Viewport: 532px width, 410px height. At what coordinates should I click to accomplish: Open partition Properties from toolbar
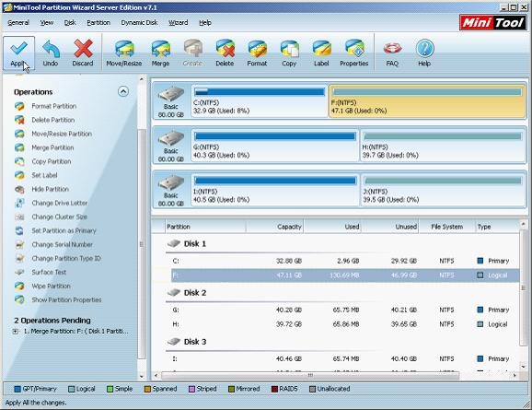[x=353, y=53]
